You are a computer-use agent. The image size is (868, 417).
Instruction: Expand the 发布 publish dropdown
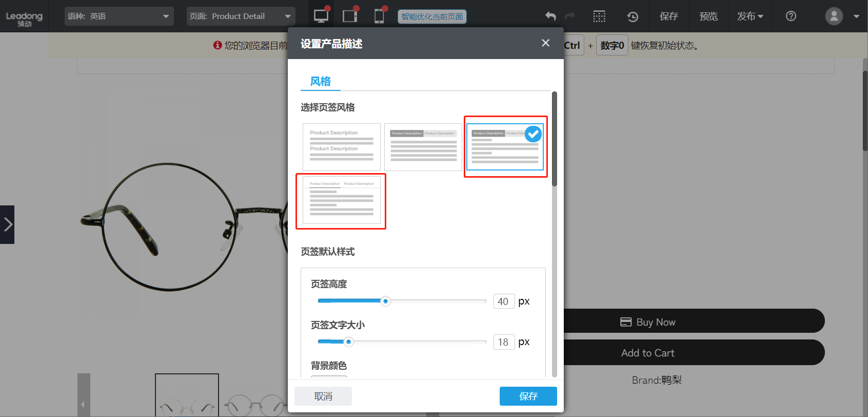pyautogui.click(x=750, y=16)
